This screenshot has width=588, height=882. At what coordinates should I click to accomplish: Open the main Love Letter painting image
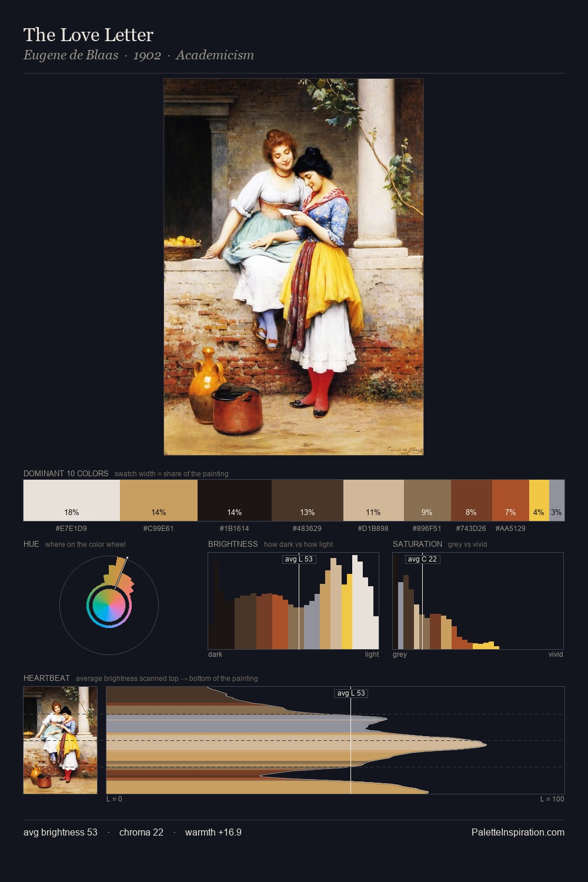pos(293,267)
